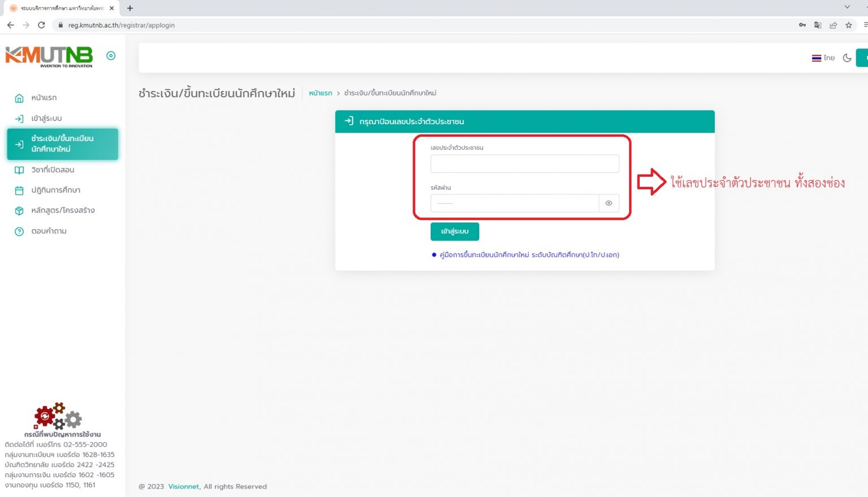Open the Thai language selector
The height and width of the screenshot is (497, 868).
point(823,58)
